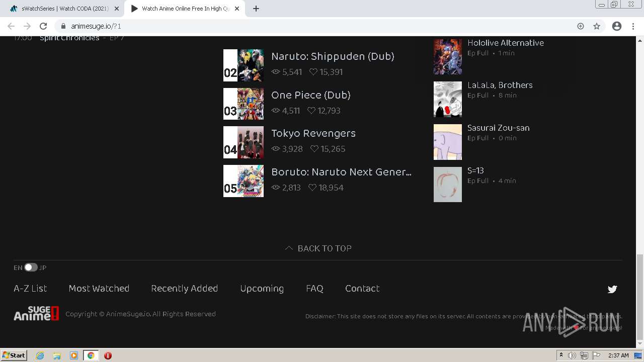This screenshot has height=362, width=644.
Task: Open One Piece (Dub) title
Action: pyautogui.click(x=311, y=95)
